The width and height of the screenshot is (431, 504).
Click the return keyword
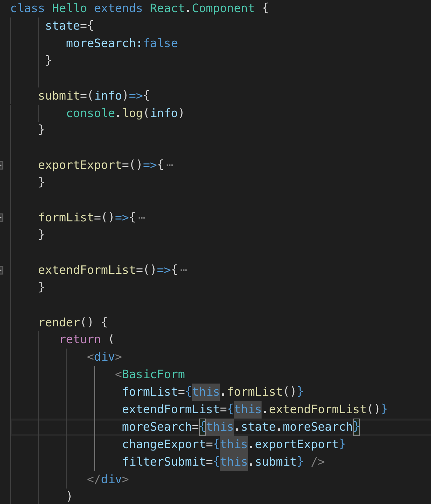[x=80, y=339]
